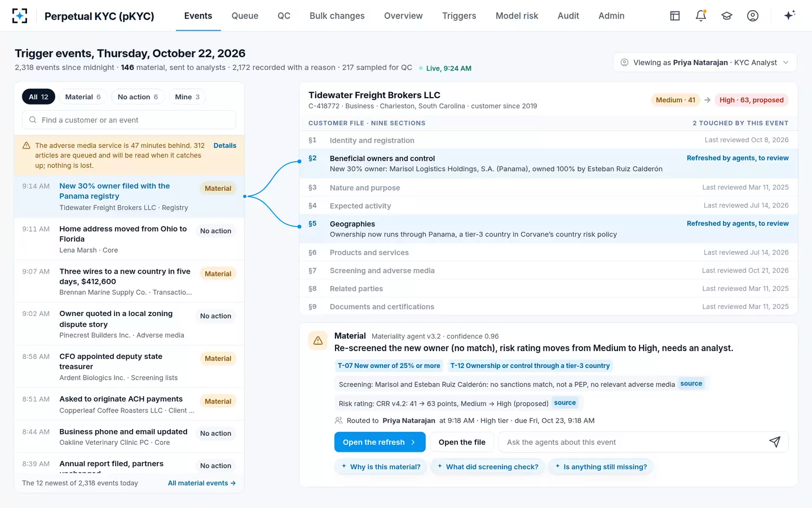
Task: Select the CFO appointed deputy state treasurer event
Action: tap(129, 367)
